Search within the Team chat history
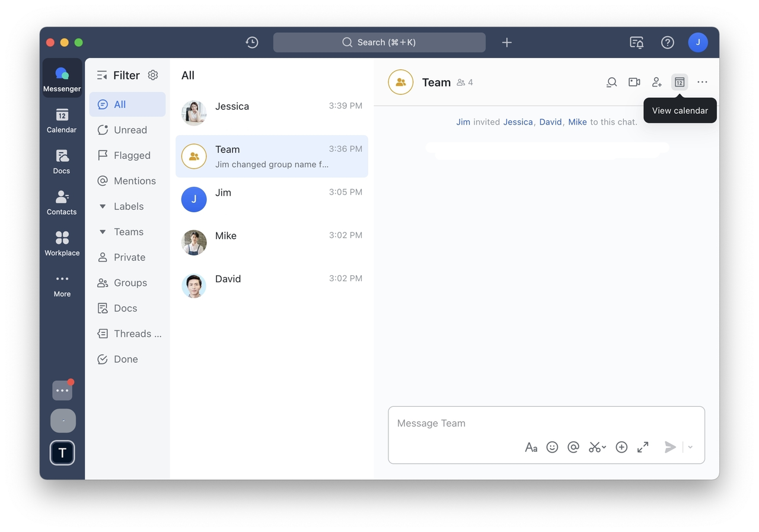The width and height of the screenshot is (759, 532). pos(611,82)
